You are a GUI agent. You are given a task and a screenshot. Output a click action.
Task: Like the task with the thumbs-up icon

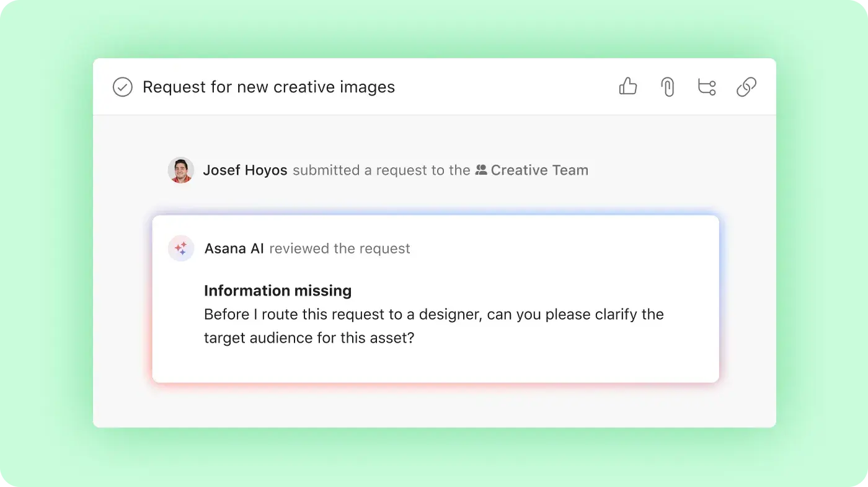coord(628,87)
